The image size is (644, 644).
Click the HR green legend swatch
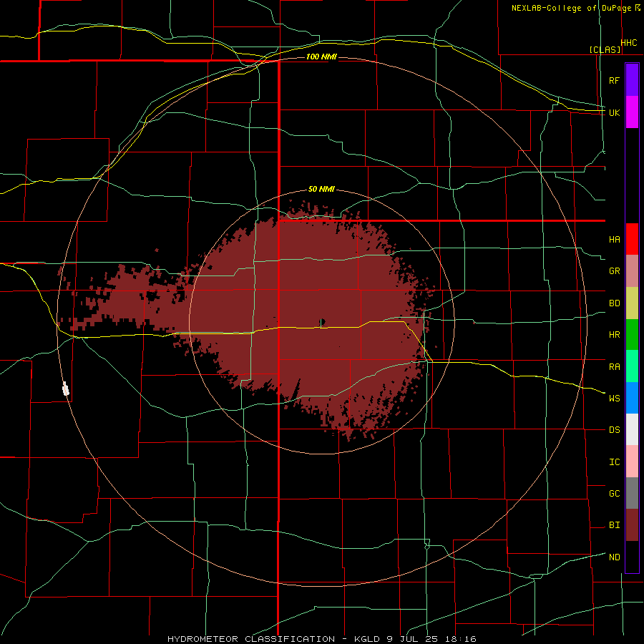tap(632, 335)
